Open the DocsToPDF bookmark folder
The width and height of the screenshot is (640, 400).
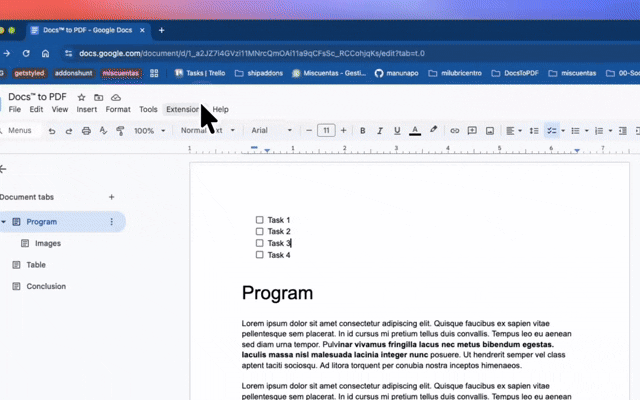coord(515,73)
